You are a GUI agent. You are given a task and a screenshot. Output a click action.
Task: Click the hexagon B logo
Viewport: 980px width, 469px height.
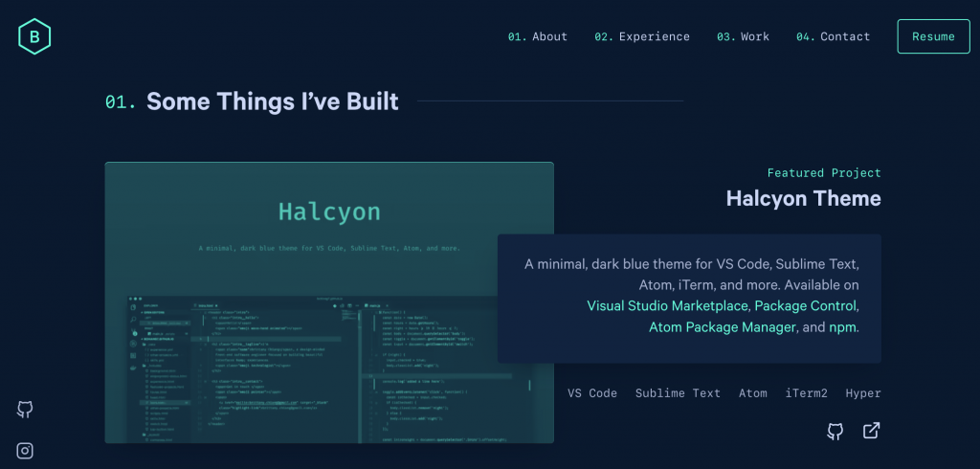(33, 36)
